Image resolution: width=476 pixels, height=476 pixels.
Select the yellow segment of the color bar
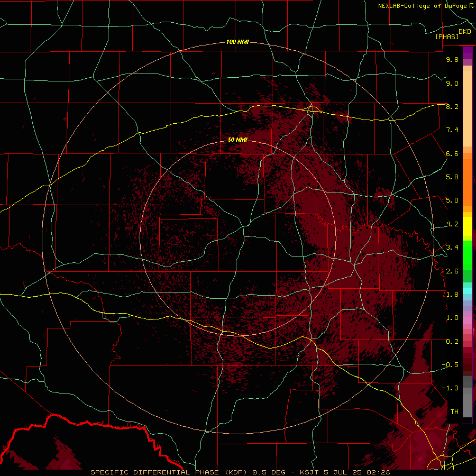coord(467,226)
